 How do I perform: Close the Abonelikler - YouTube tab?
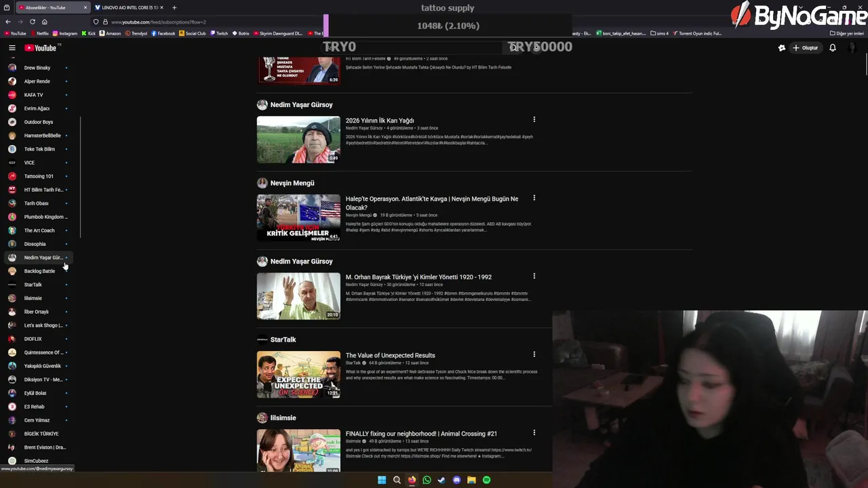tap(85, 7)
